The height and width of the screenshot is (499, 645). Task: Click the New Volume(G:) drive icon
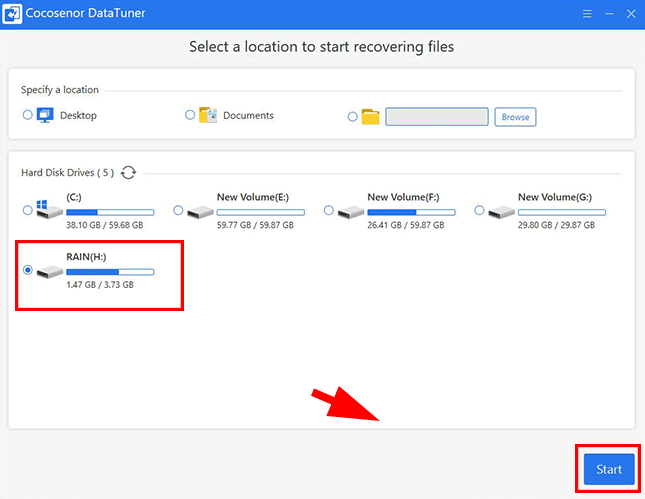[x=502, y=211]
